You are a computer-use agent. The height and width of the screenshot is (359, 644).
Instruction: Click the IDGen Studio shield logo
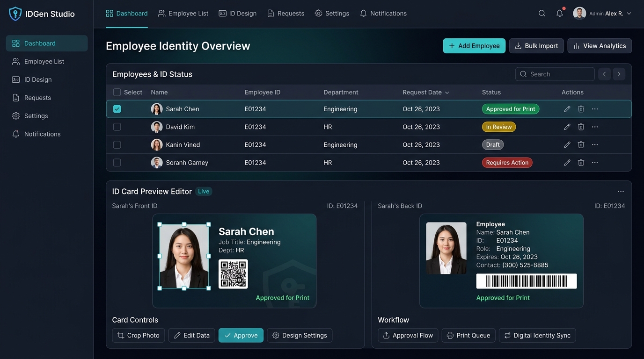point(15,14)
